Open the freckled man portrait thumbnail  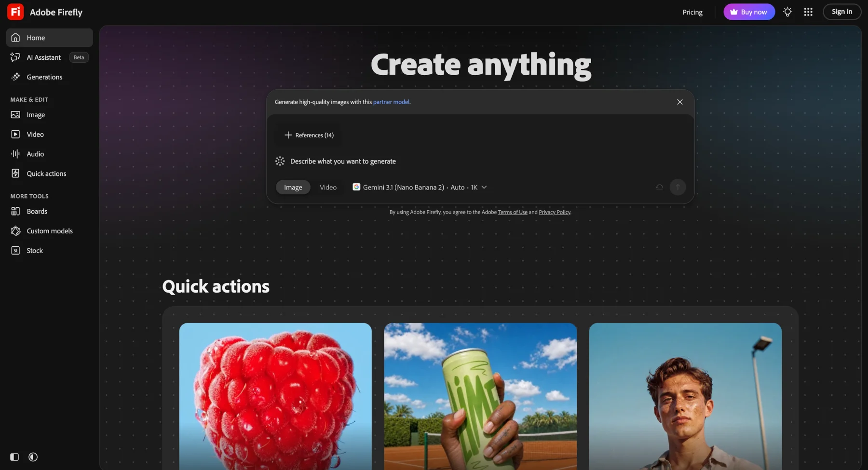point(685,396)
